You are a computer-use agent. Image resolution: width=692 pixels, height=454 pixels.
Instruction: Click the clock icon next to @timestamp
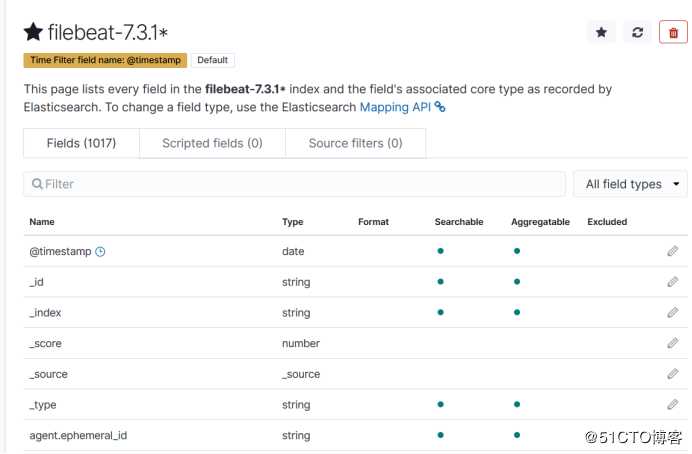tap(100, 251)
